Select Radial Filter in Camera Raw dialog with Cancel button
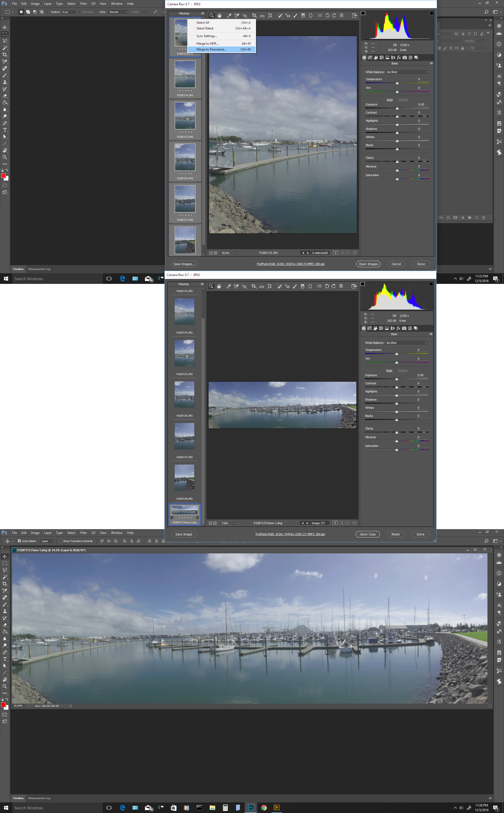 (x=311, y=15)
